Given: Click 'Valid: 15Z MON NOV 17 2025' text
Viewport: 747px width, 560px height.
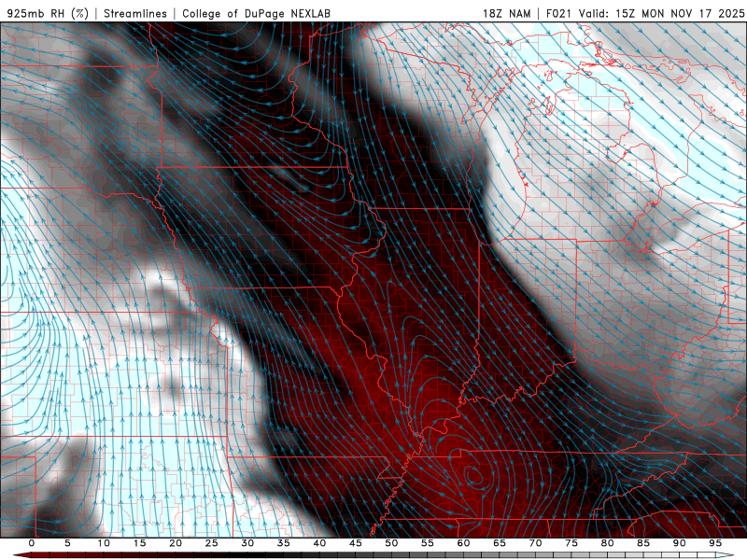Looking at the screenshot, I should (661, 13).
